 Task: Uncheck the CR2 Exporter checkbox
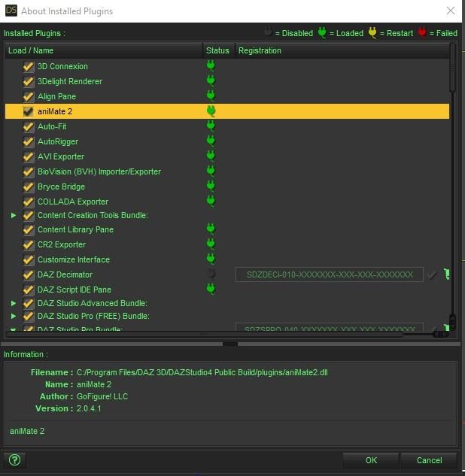click(x=29, y=244)
